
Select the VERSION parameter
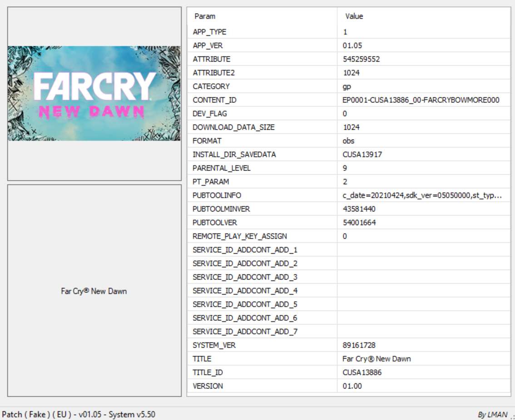[x=208, y=386]
